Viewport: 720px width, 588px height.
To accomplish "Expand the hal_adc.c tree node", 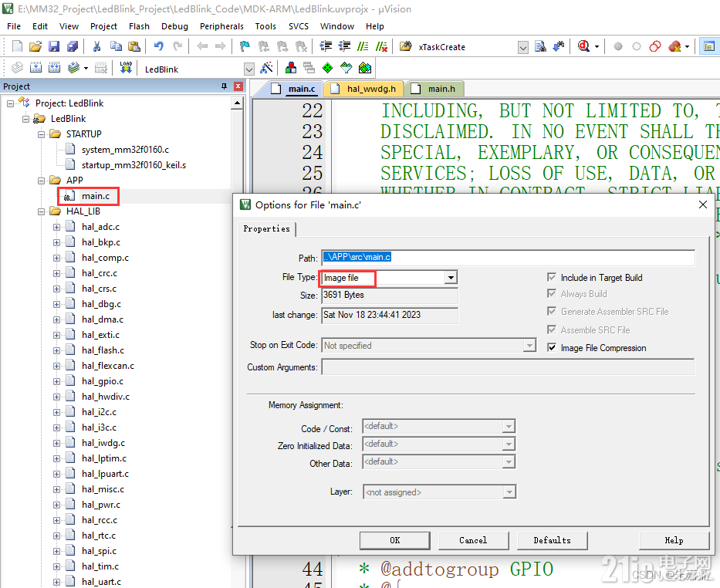I will tap(56, 227).
